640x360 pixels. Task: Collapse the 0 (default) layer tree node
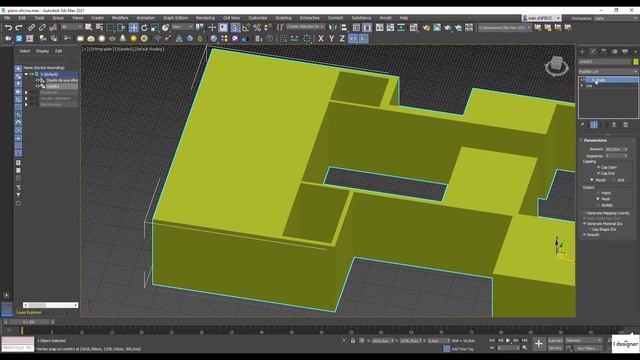pos(26,74)
